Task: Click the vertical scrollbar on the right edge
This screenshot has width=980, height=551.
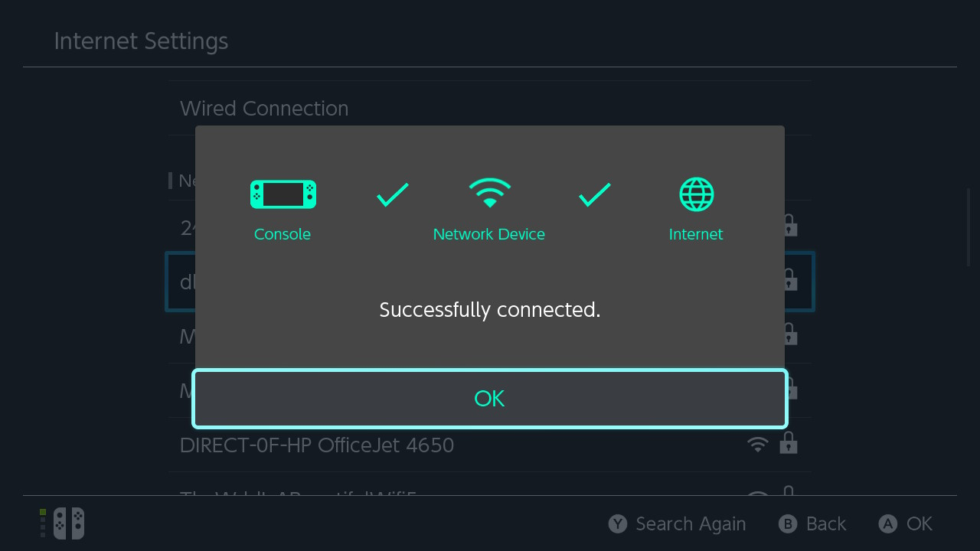Action: click(x=969, y=227)
